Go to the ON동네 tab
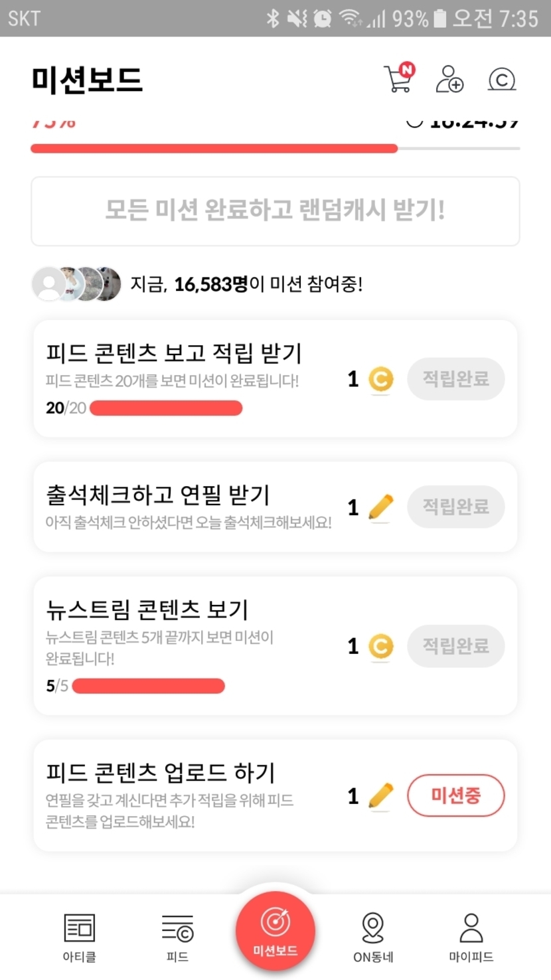The image size is (551, 980). [x=373, y=937]
